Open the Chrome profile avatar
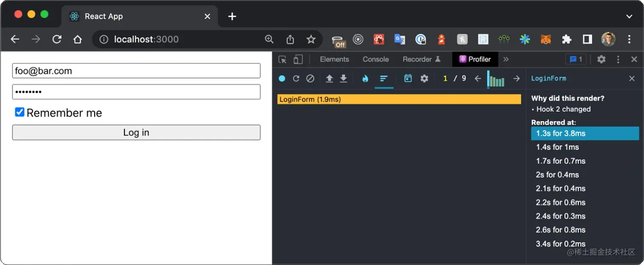Image resolution: width=644 pixels, height=265 pixels. 608,40
